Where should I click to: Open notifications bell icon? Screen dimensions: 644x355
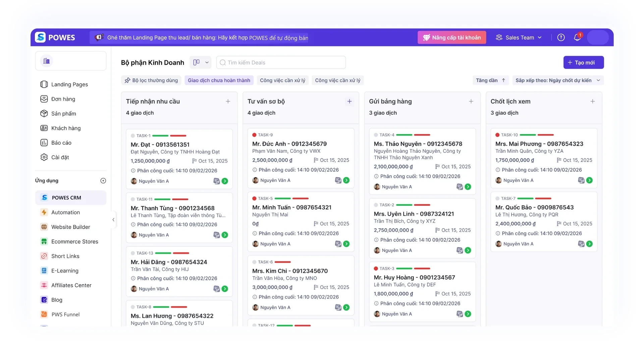click(577, 37)
